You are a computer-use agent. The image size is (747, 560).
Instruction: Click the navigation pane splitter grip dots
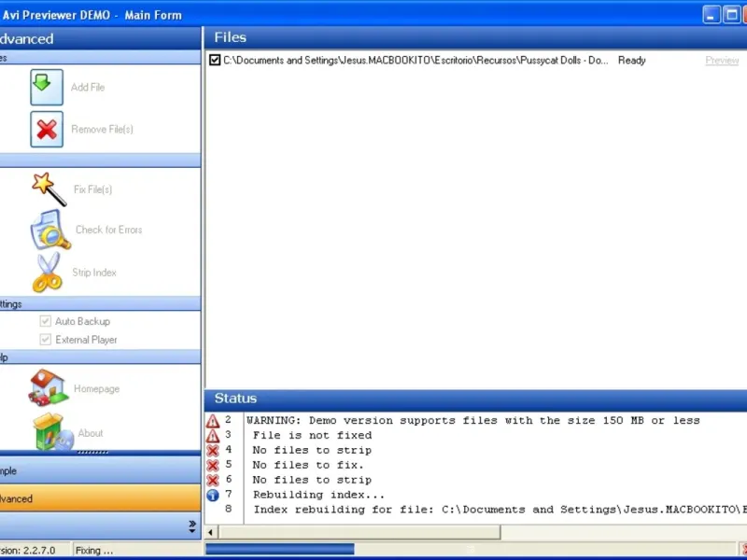tap(92, 453)
